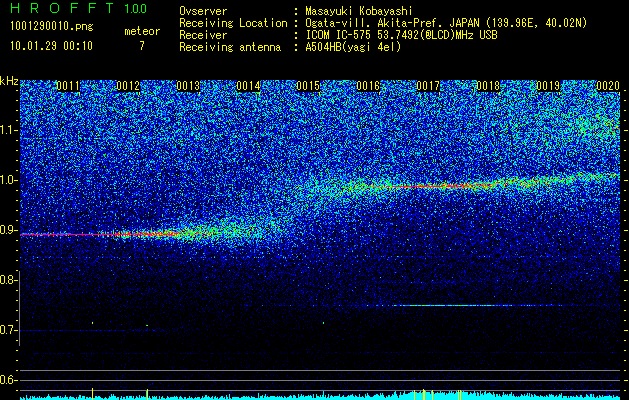629x400 pixels.
Task: Click the 'Ovserver' field label
Action: (x=203, y=11)
